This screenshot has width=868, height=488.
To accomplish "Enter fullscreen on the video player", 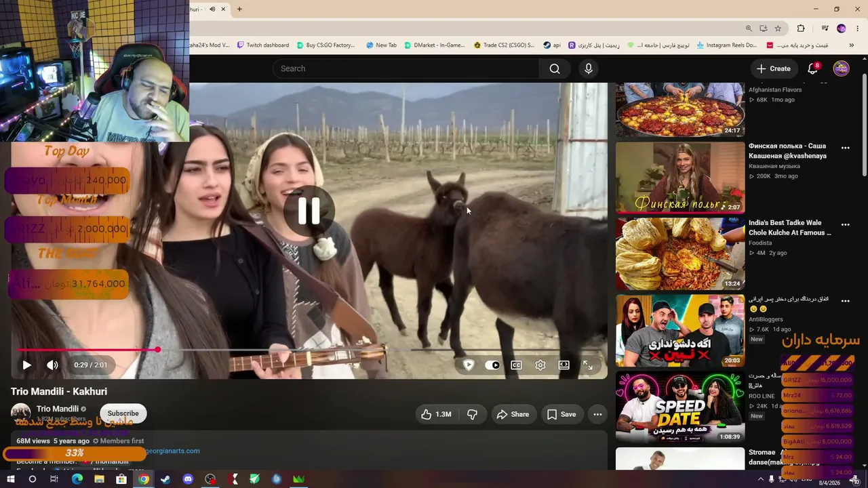I will [588, 365].
